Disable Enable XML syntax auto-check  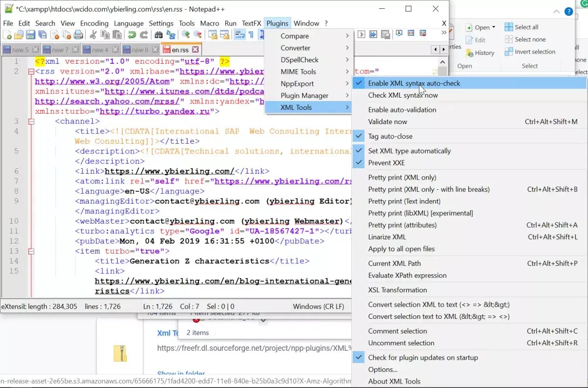click(x=413, y=83)
